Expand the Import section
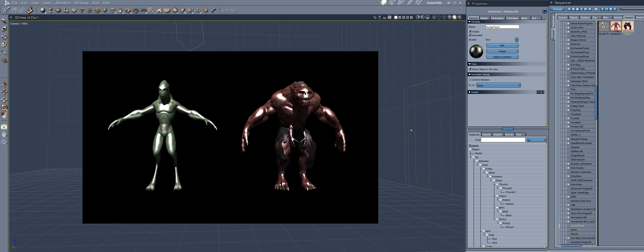644x252 pixels. (x=470, y=92)
